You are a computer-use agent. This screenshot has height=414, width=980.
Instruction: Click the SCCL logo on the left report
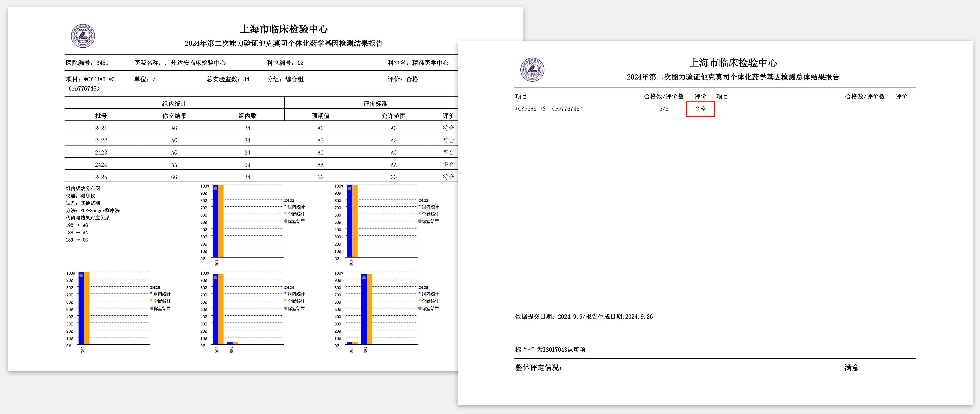(x=83, y=36)
